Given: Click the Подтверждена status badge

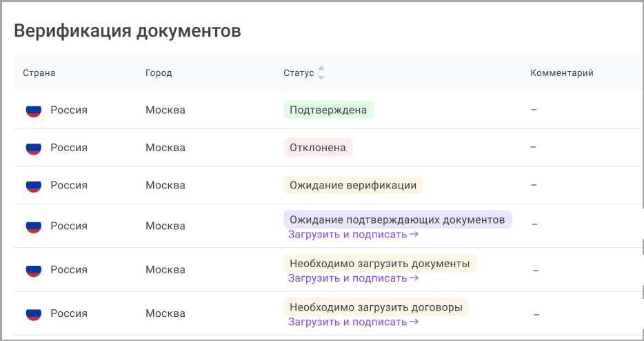Looking at the screenshot, I should (329, 110).
